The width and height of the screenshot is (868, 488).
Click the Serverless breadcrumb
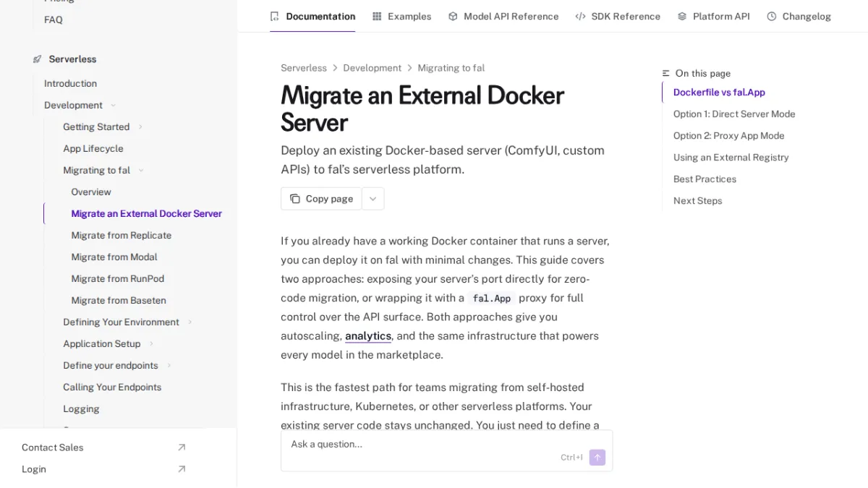(304, 68)
